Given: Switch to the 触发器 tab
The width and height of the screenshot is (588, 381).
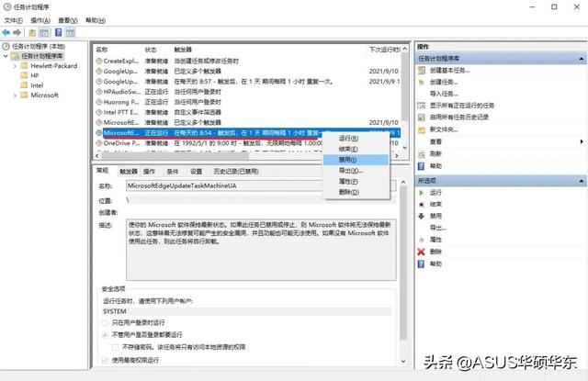Looking at the screenshot, I should [x=129, y=172].
